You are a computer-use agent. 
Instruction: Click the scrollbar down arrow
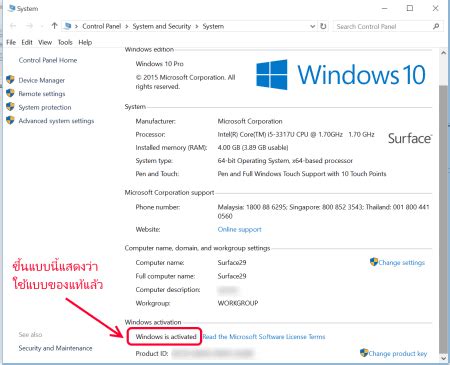pyautogui.click(x=443, y=358)
